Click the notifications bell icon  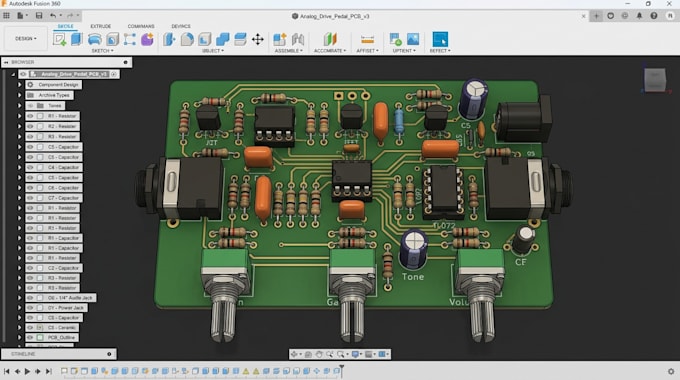coord(639,16)
